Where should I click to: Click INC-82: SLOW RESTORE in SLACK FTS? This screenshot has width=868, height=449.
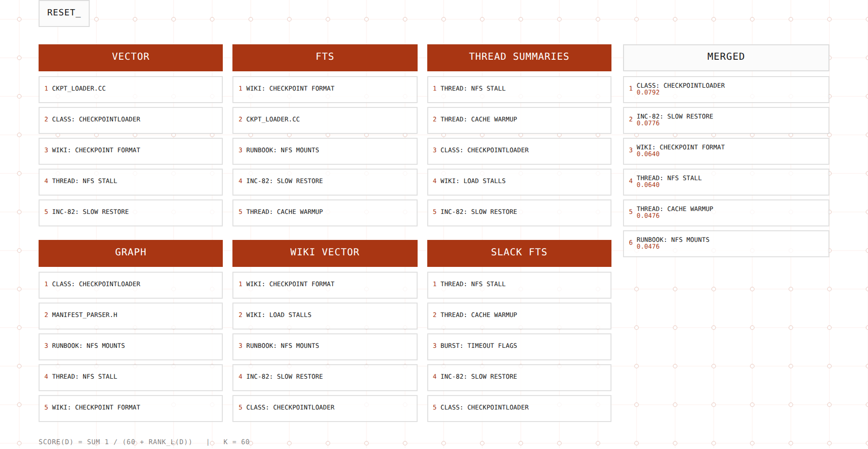point(519,378)
